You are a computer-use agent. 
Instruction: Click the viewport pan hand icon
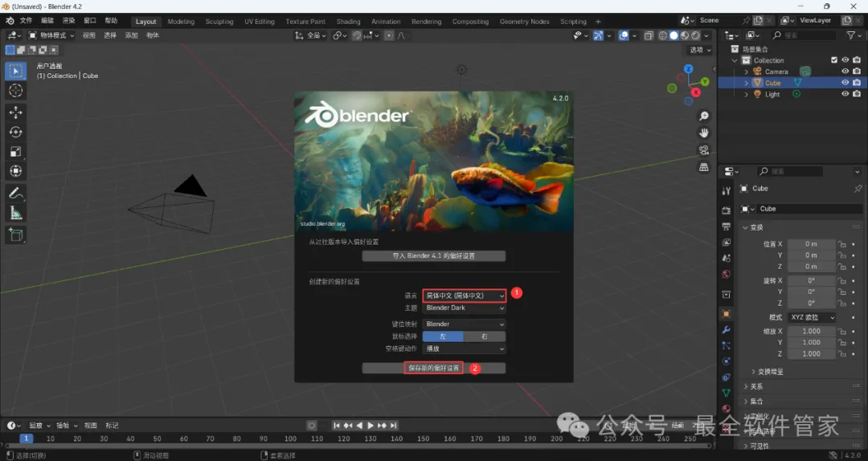pos(703,133)
